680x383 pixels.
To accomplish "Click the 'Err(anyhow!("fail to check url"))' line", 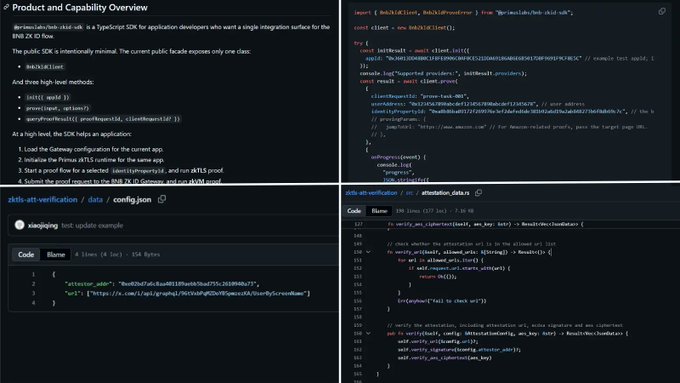I will [x=442, y=301].
